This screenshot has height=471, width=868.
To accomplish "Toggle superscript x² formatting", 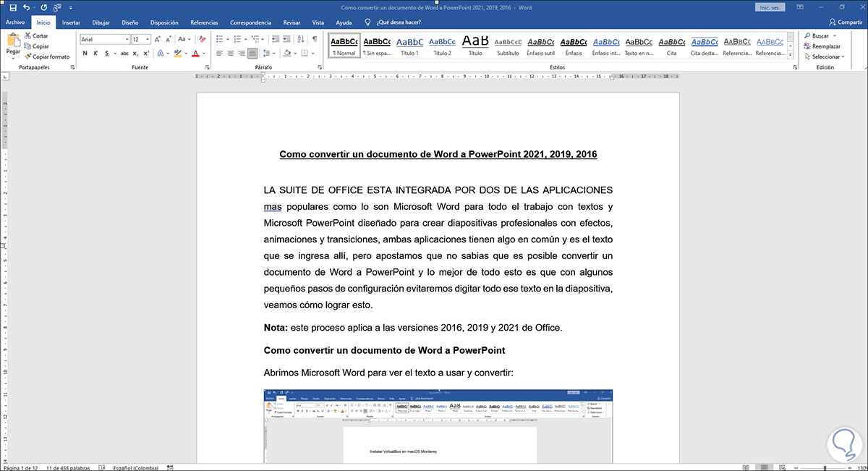I will tap(147, 53).
